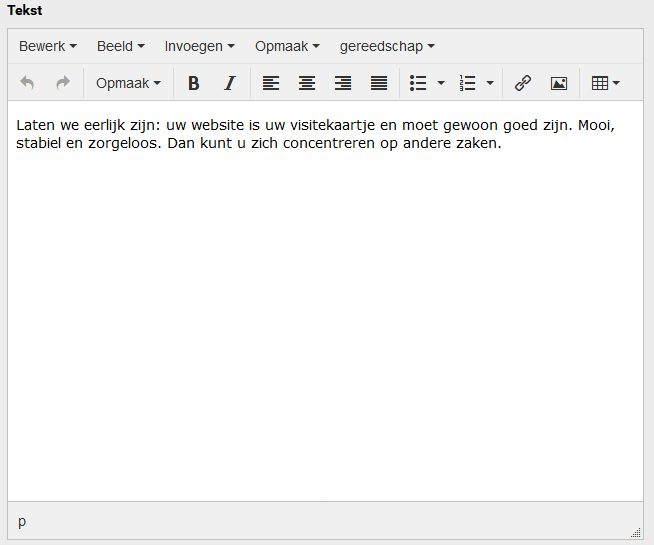Screen dimensions: 654x545
Task: Expand the bullet list style arrow
Action: click(441, 83)
